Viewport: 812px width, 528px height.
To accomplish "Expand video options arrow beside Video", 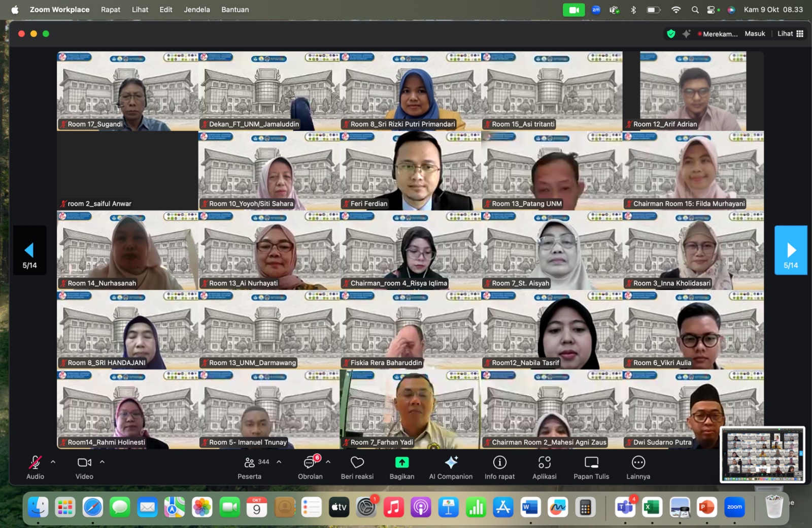I will point(103,462).
